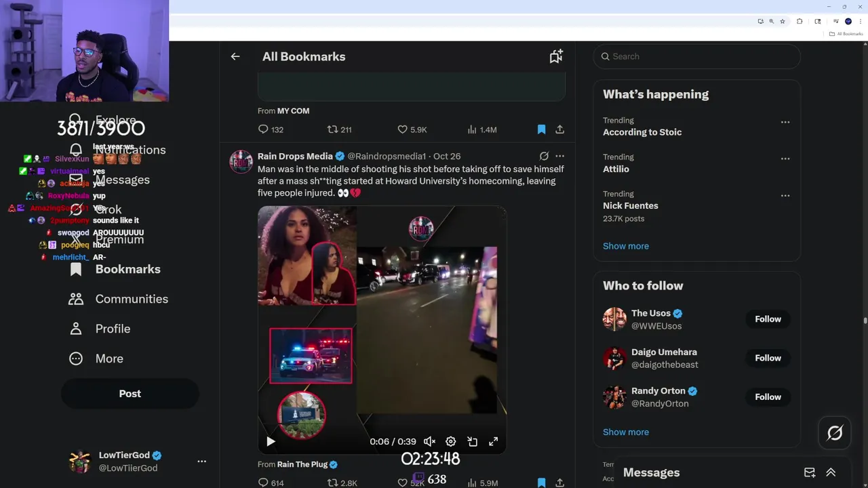The width and height of the screenshot is (868, 488).
Task: Open Rain Drops Media profile avatar
Action: tap(241, 162)
